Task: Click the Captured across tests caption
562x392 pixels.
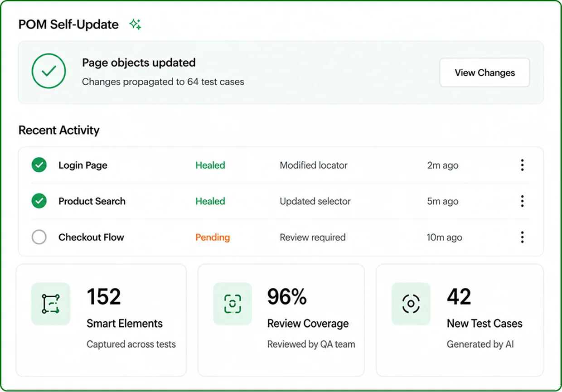Action: [x=131, y=344]
